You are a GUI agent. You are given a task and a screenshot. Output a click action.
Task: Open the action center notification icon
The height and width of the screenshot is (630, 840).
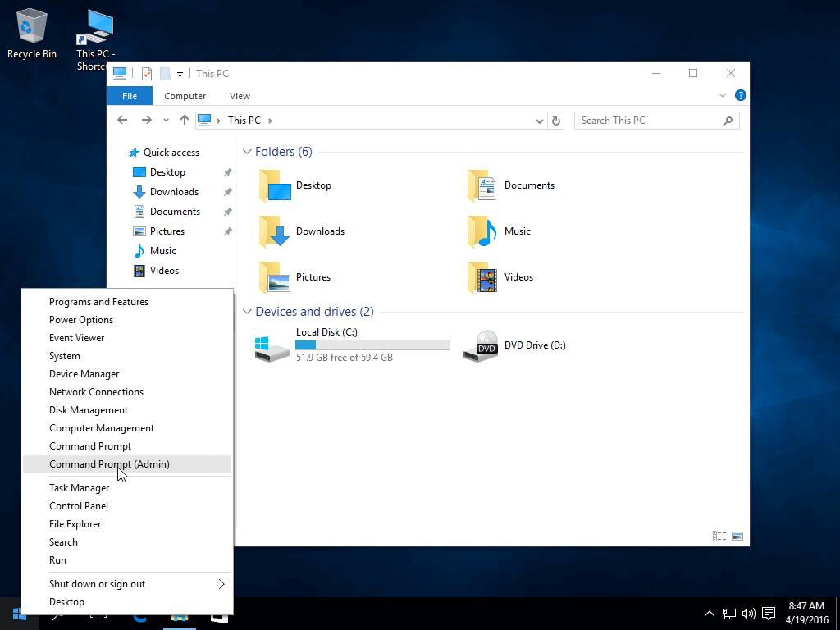click(x=769, y=613)
